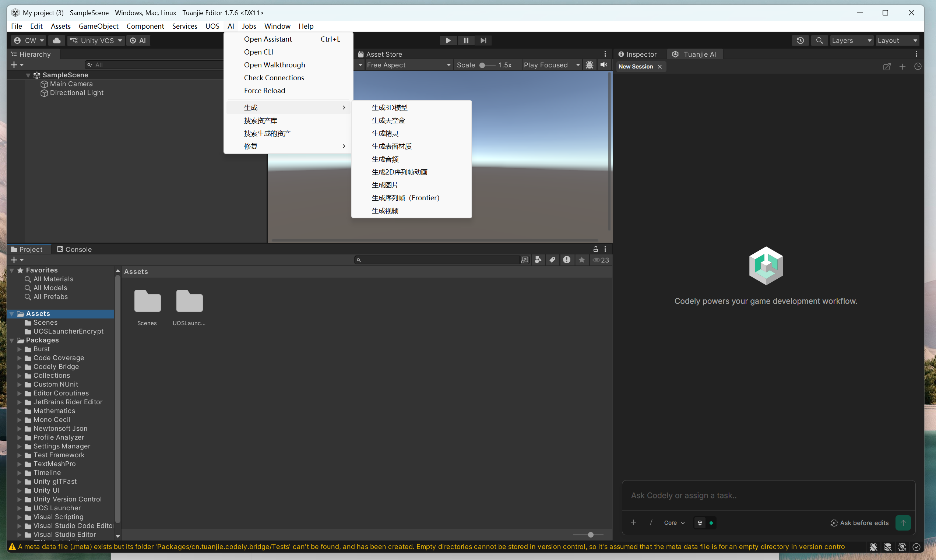Toggle the Game view debug bug icon
This screenshot has height=560, width=936.
[589, 65]
